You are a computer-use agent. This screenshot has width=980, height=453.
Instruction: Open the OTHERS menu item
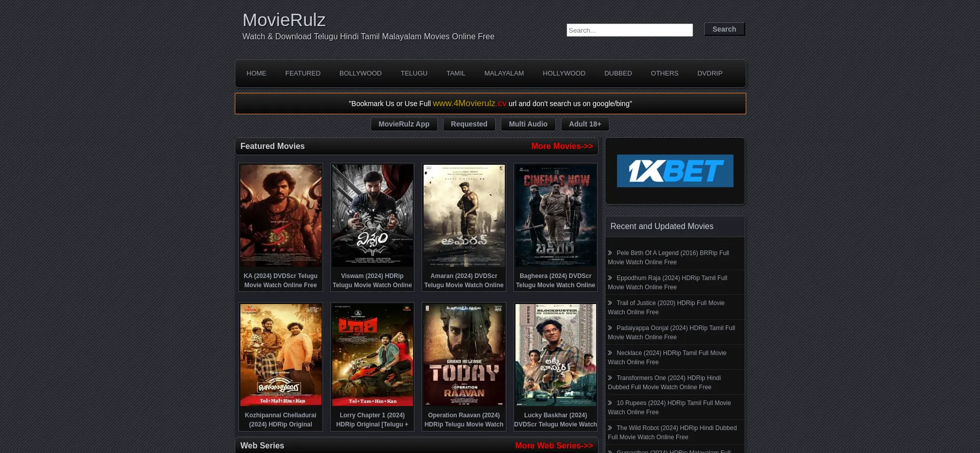pyautogui.click(x=665, y=73)
